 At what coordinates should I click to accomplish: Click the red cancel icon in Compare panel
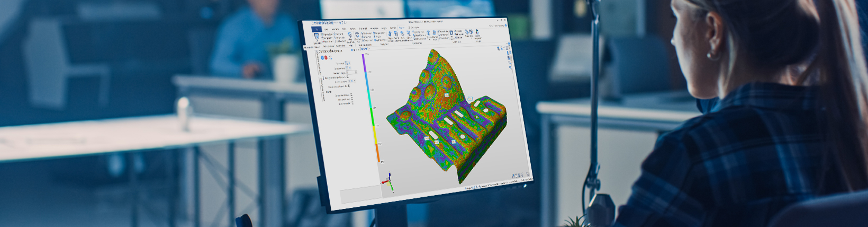pos(325,57)
